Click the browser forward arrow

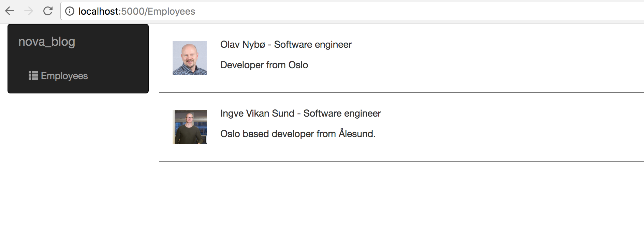[29, 11]
